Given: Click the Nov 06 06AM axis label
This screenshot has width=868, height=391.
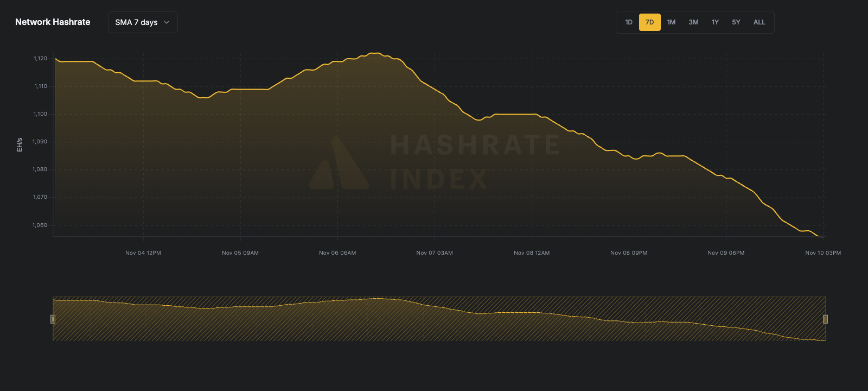Looking at the screenshot, I should (x=337, y=253).
